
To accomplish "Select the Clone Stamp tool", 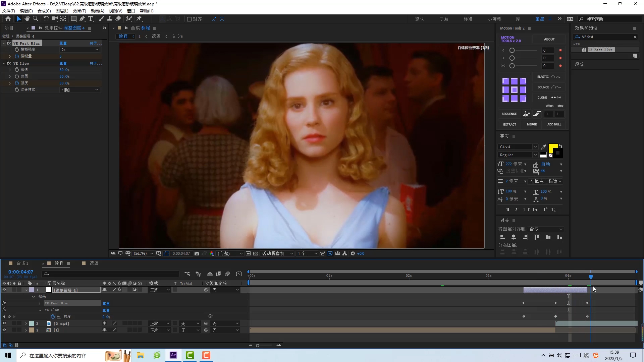I will pyautogui.click(x=110, y=19).
